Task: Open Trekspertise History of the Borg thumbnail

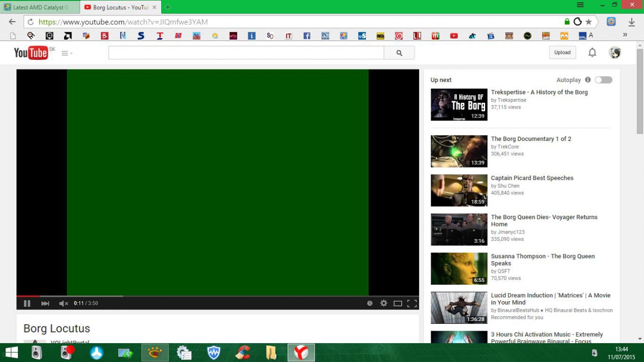Action: tap(459, 104)
